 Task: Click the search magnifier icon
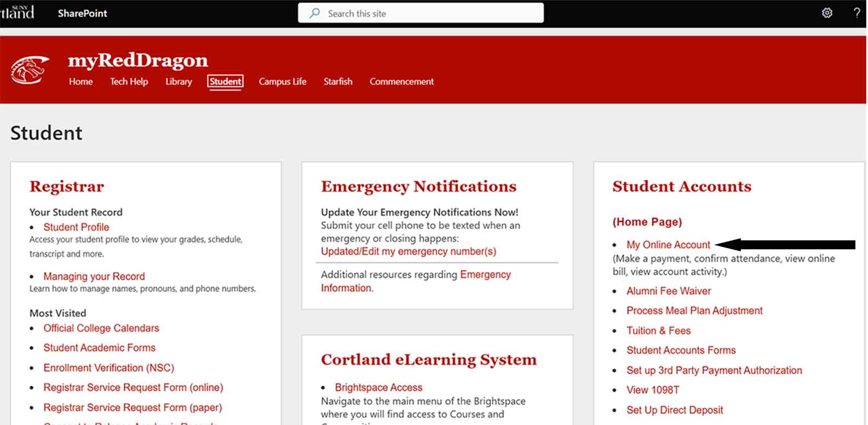314,13
